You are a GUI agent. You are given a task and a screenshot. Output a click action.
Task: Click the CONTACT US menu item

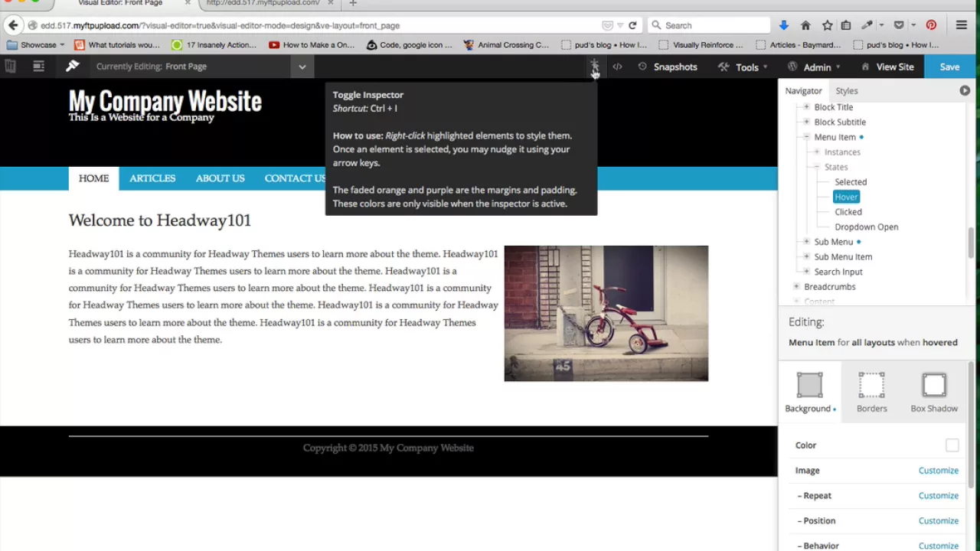[x=295, y=178]
